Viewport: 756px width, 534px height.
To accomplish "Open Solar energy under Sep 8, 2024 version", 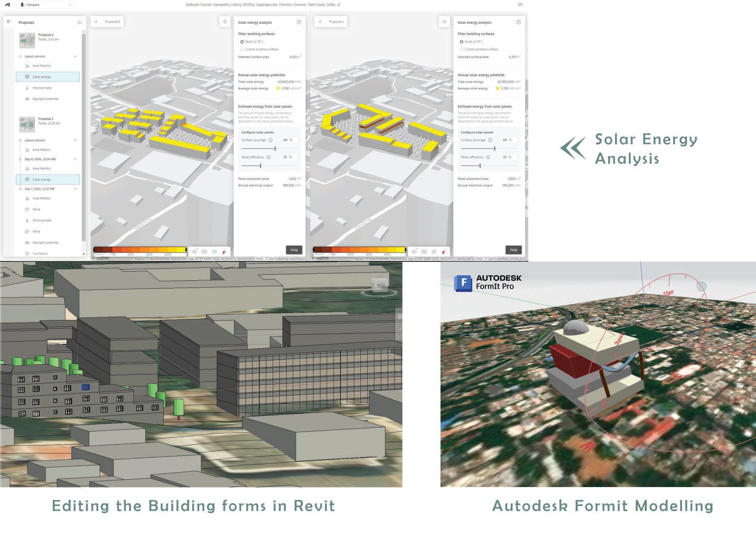I will point(48,180).
